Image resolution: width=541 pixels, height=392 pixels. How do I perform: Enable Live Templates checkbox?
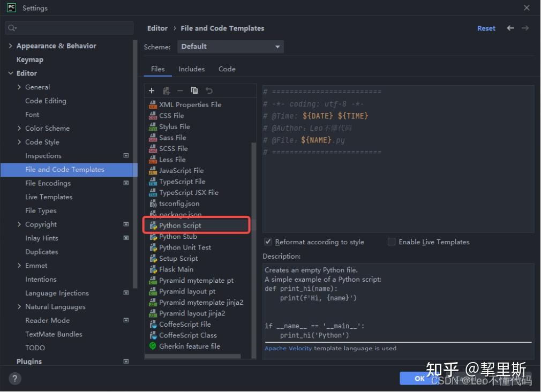click(x=392, y=242)
